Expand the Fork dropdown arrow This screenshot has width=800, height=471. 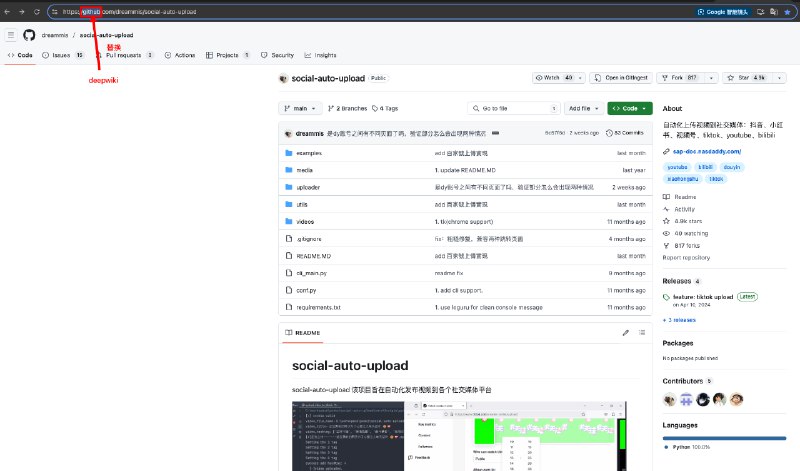pyautogui.click(x=711, y=78)
